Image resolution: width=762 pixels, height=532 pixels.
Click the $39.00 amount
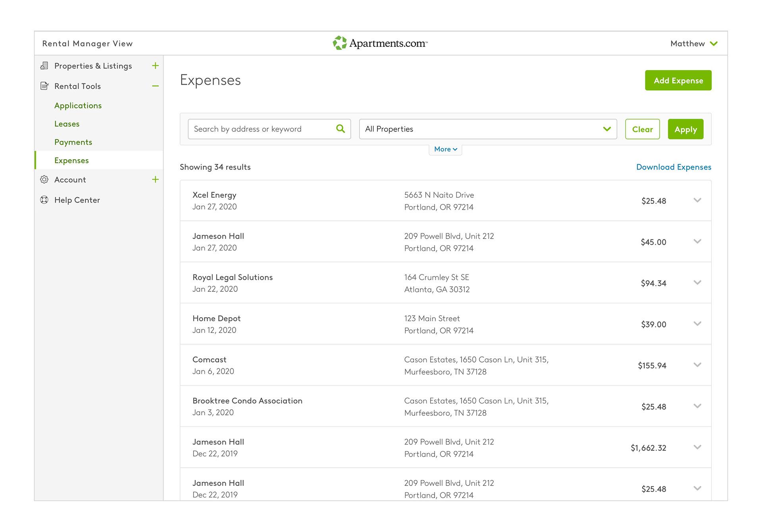coord(653,324)
